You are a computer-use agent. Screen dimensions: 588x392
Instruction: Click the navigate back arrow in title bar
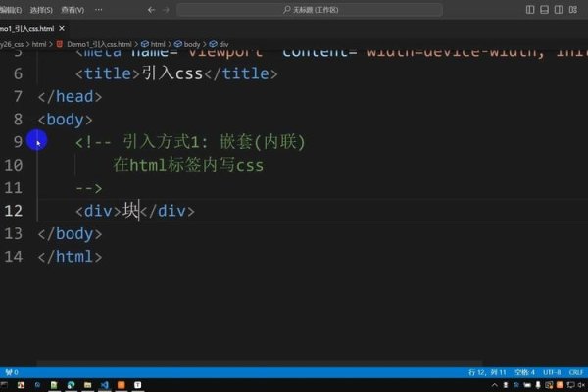click(x=150, y=10)
